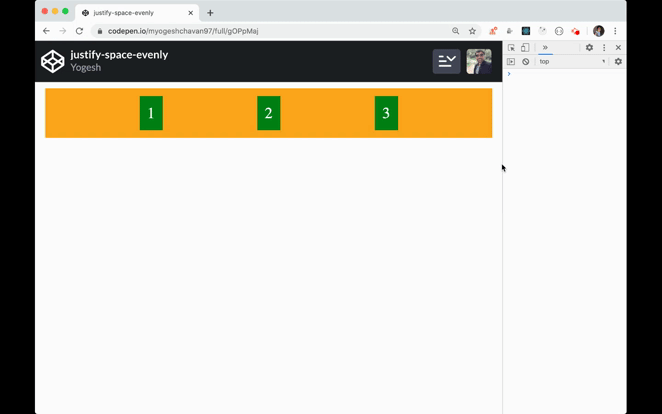The image size is (662, 414).
Task: Open the Chrome profile avatar
Action: click(x=599, y=31)
